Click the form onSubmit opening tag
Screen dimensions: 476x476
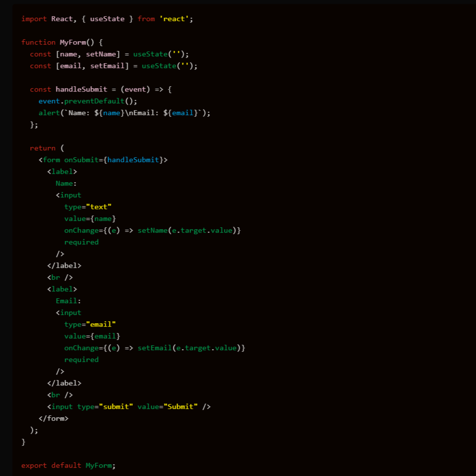[x=103, y=160]
